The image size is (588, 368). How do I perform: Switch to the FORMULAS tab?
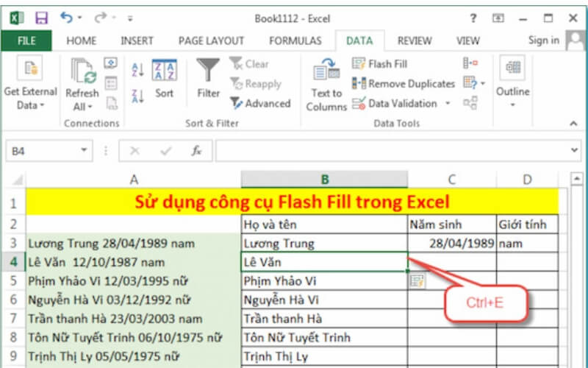(295, 40)
